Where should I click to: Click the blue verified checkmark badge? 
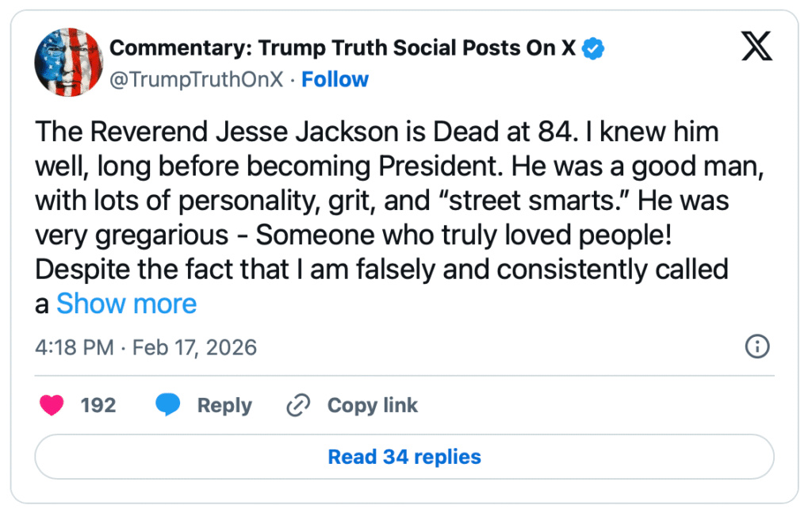(x=593, y=49)
